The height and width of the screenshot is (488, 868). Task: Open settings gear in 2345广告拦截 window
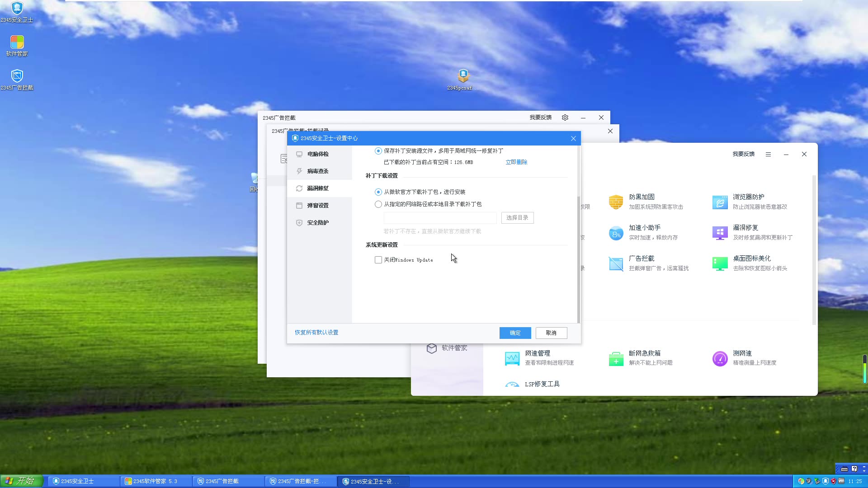pos(565,117)
